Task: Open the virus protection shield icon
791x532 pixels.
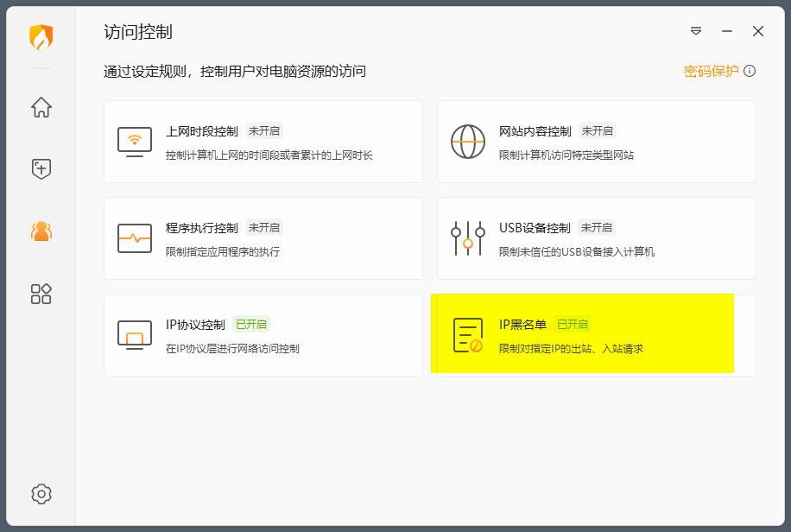Action: click(x=41, y=168)
